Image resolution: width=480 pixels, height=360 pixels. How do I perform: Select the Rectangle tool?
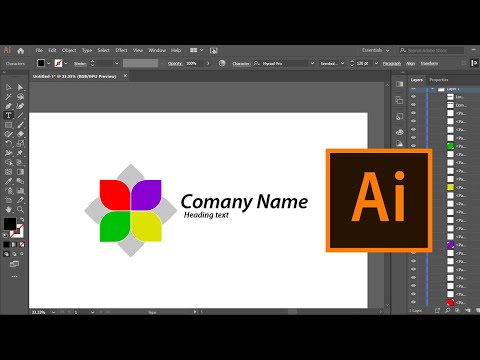9,125
